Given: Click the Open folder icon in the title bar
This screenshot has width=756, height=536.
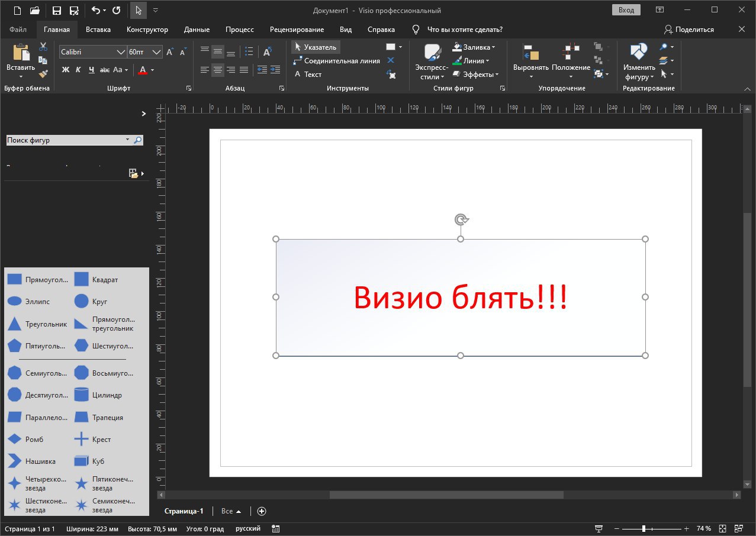Looking at the screenshot, I should [35, 10].
